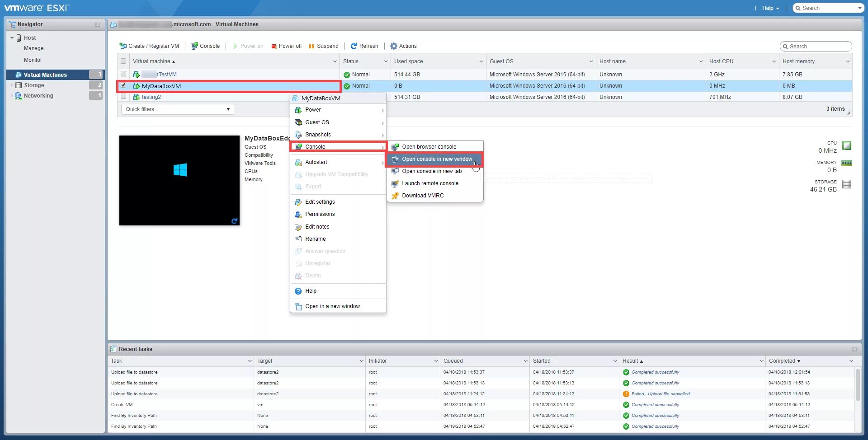The width and height of the screenshot is (868, 440).
Task: Toggle the select-all VMs header checkbox
Action: point(123,61)
